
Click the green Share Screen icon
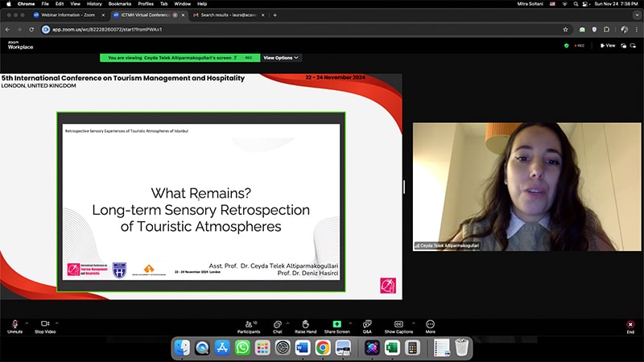click(336, 324)
